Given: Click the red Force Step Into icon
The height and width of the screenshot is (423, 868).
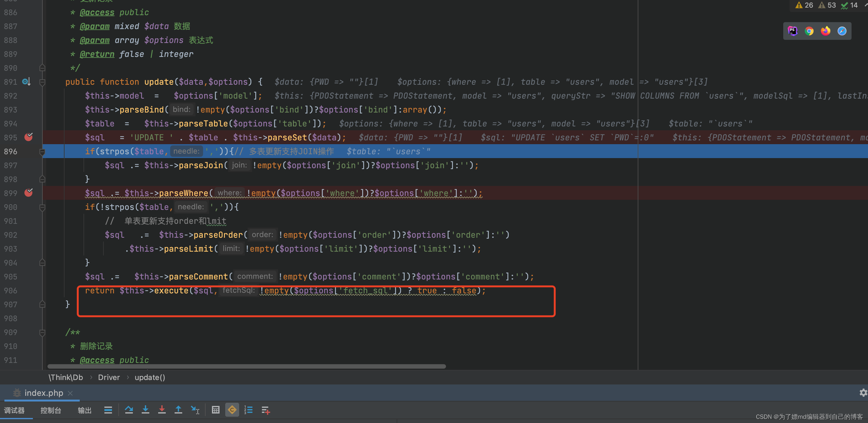Looking at the screenshot, I should pos(162,410).
